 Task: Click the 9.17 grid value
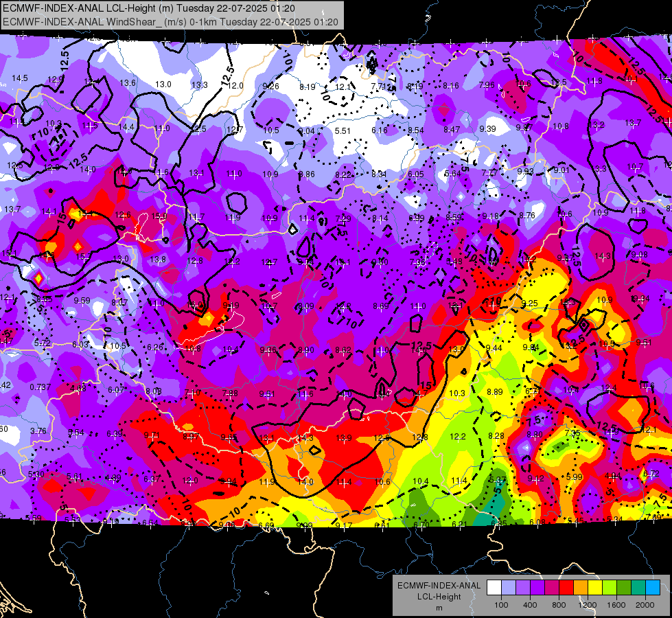(343, 525)
